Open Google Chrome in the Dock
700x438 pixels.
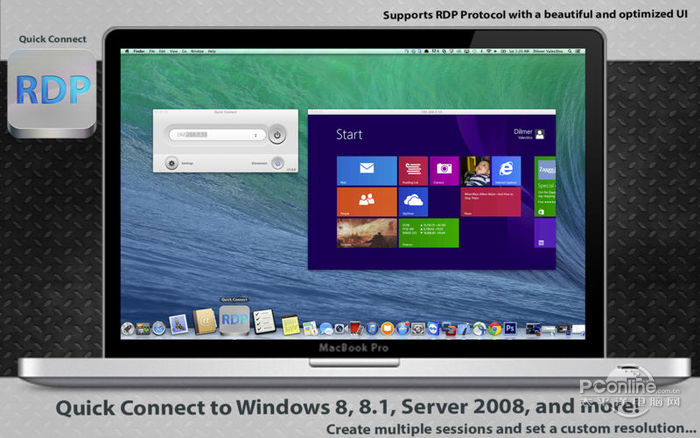(495, 329)
